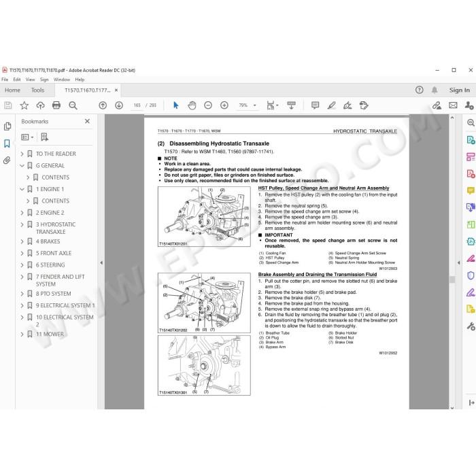
Task: Jump to 3 HYDROSTATIC TRANSAXLE bookmark
Action: (x=56, y=228)
